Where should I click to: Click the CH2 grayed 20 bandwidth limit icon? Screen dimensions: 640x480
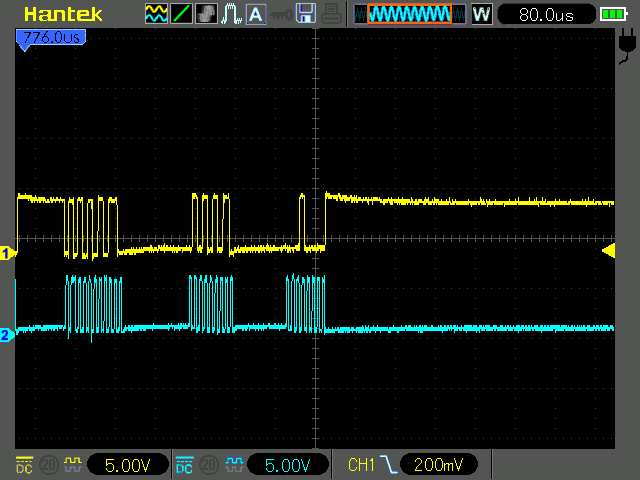[x=209, y=465]
